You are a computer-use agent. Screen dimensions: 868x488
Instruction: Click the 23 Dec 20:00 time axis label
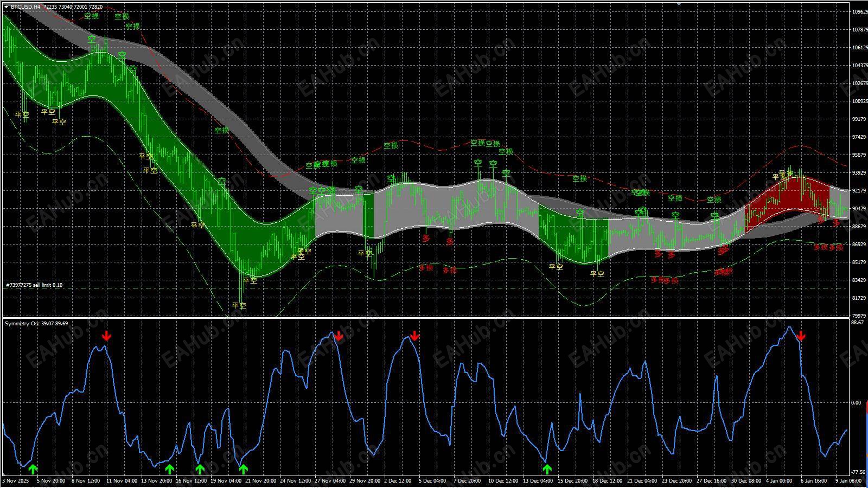point(677,481)
